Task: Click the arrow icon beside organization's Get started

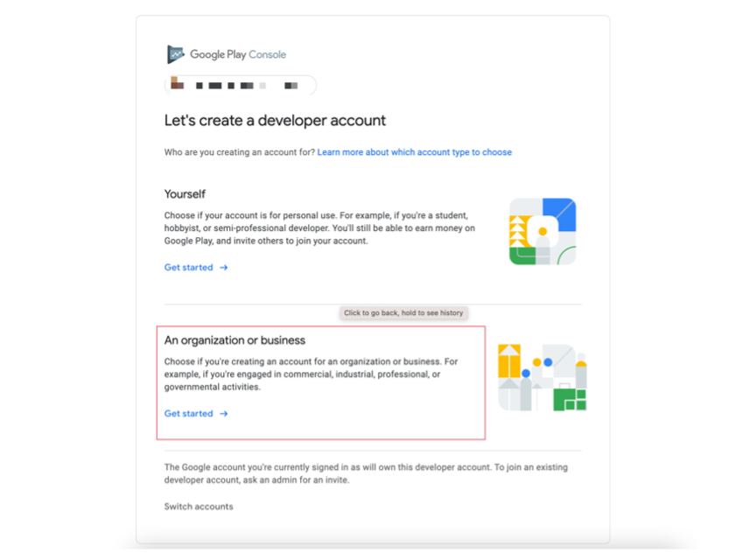Action: coord(224,414)
